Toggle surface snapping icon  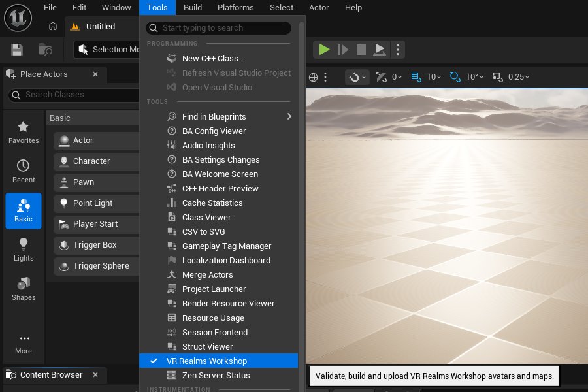(381, 77)
